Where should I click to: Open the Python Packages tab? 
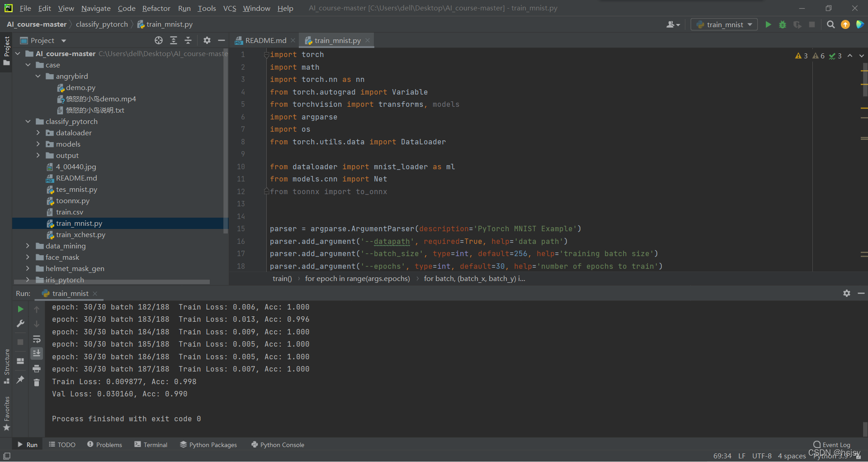208,445
